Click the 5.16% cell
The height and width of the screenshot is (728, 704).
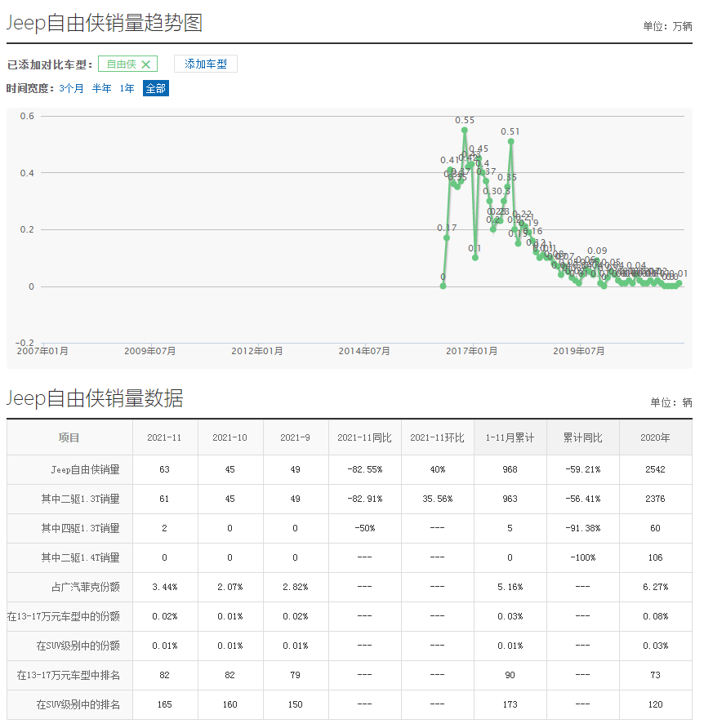point(510,587)
